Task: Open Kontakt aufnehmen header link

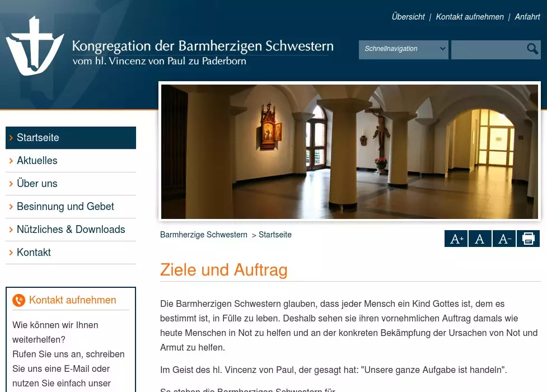Action: pyautogui.click(x=470, y=17)
